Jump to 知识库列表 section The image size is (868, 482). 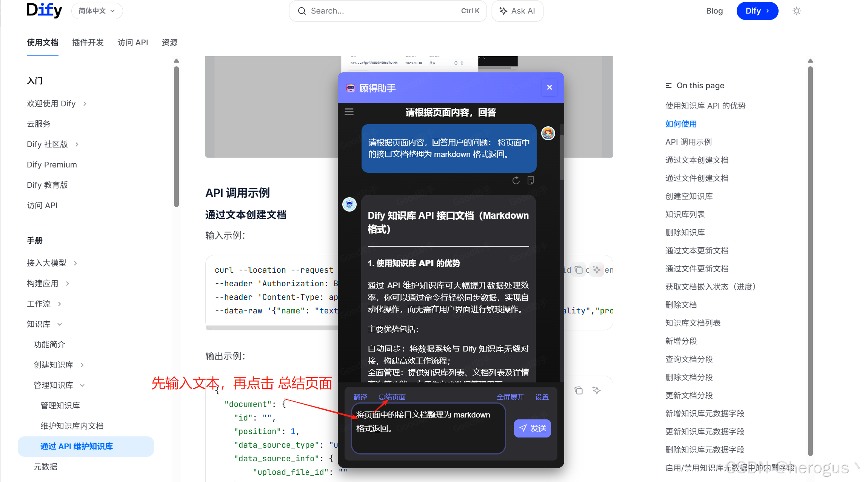tap(685, 214)
